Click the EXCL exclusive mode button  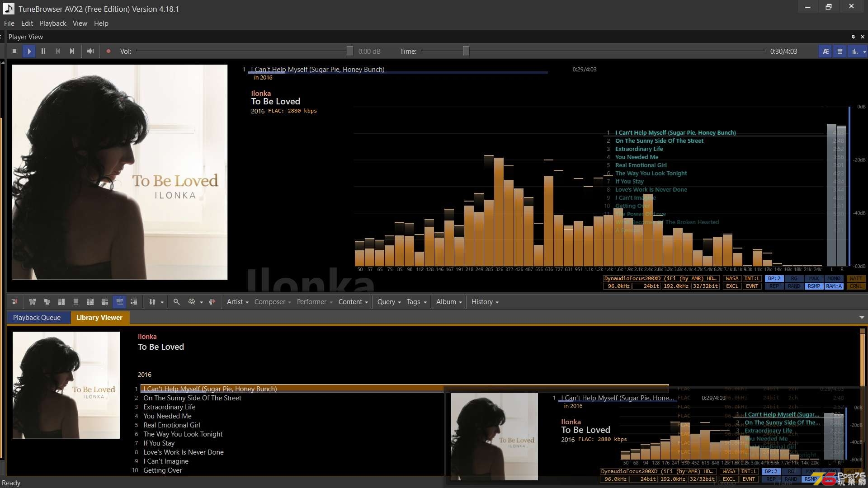pyautogui.click(x=732, y=286)
